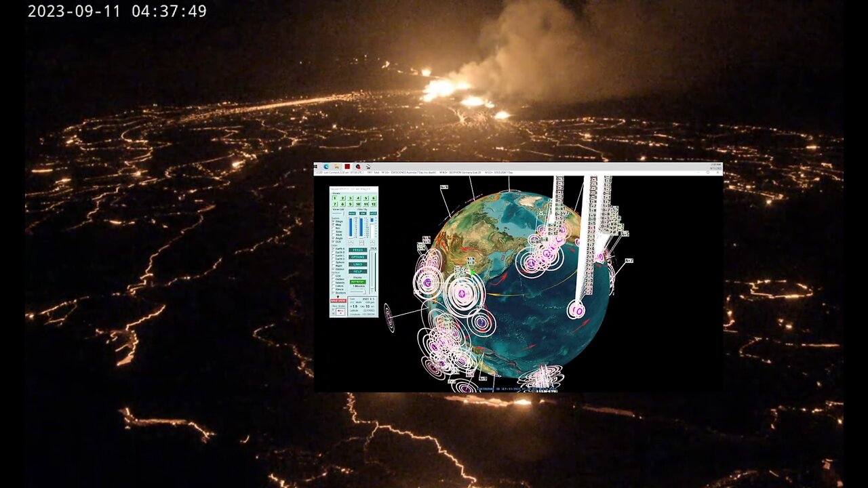Select saved view 3 button
The image size is (868, 488).
pos(350,198)
